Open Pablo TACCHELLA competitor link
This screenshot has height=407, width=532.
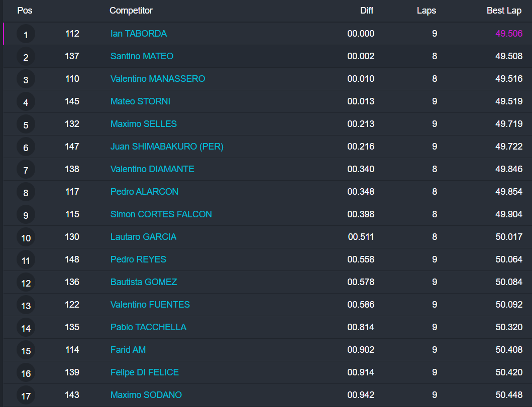pos(148,327)
